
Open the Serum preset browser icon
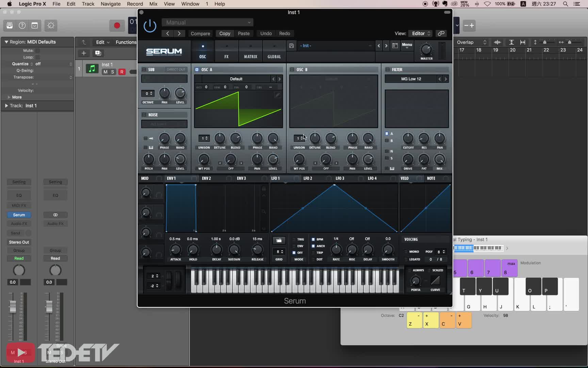(395, 46)
